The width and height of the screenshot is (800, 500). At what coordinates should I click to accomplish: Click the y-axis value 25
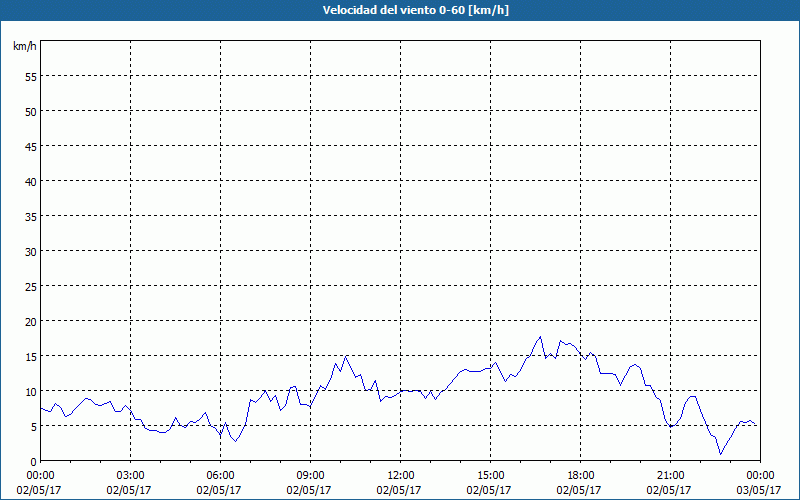pos(31,287)
